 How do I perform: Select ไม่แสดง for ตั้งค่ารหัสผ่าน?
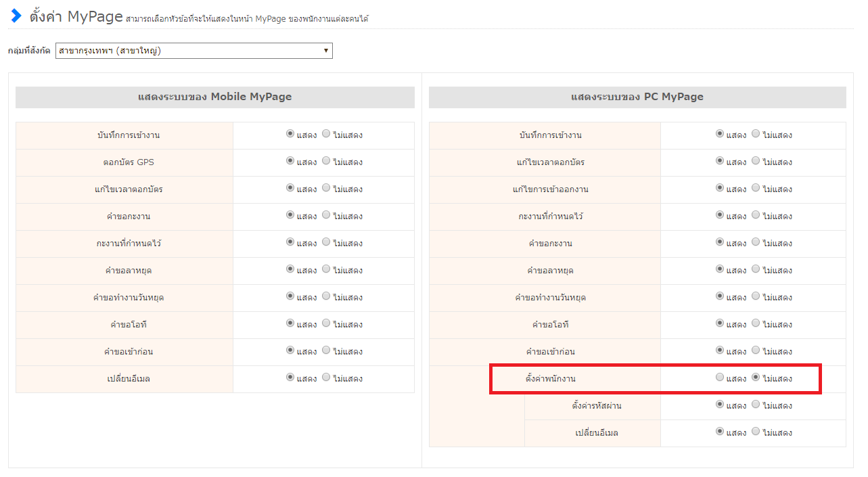pos(756,405)
